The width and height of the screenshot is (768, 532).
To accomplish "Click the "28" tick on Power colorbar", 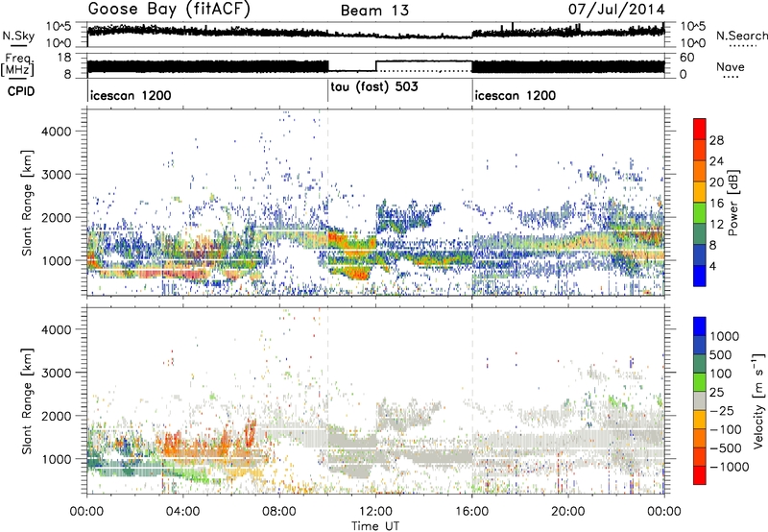I will tap(716, 140).
